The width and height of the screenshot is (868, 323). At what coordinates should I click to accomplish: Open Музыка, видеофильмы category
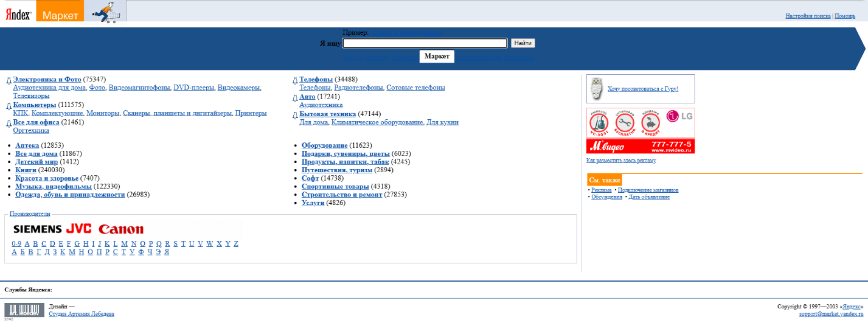pyautogui.click(x=54, y=187)
